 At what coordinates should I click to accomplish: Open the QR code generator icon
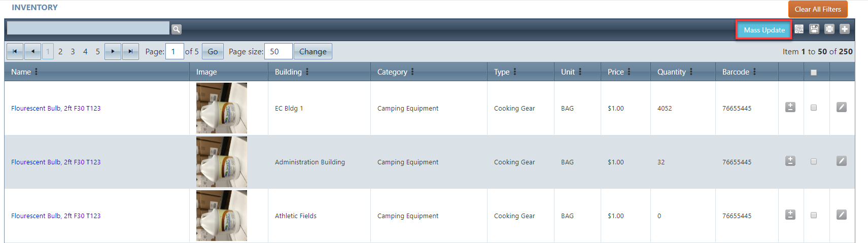[x=799, y=29]
